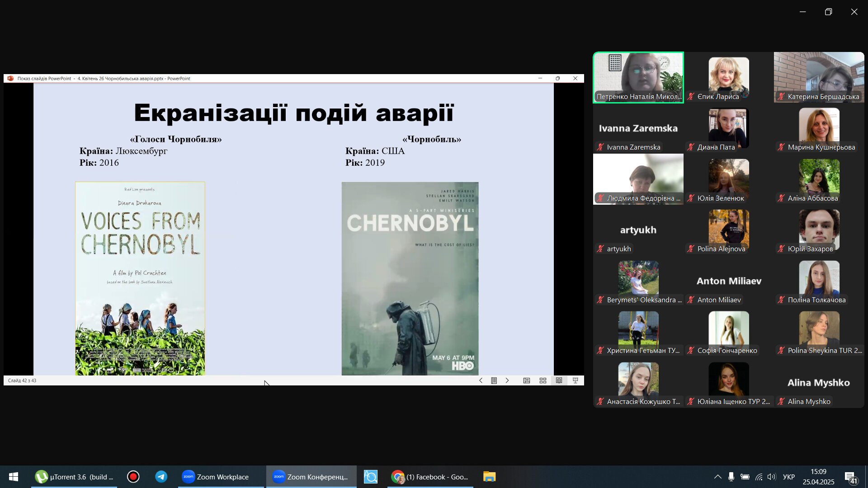
Task: Select Ivanna Zaremska participant tile
Action: [x=638, y=128]
